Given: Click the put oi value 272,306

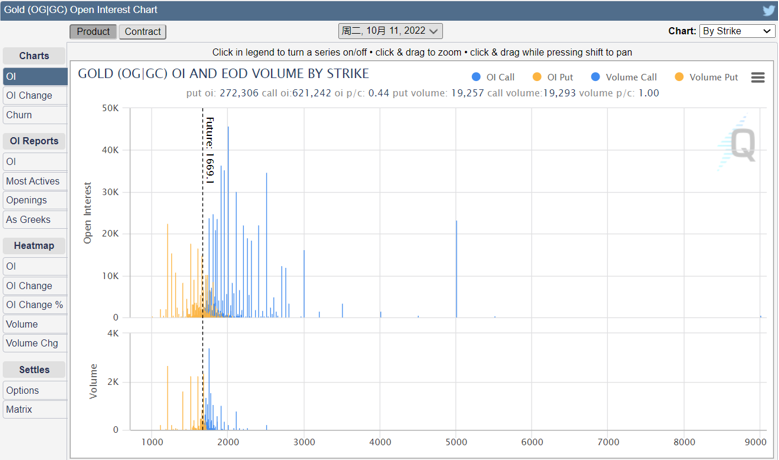Looking at the screenshot, I should [x=239, y=93].
